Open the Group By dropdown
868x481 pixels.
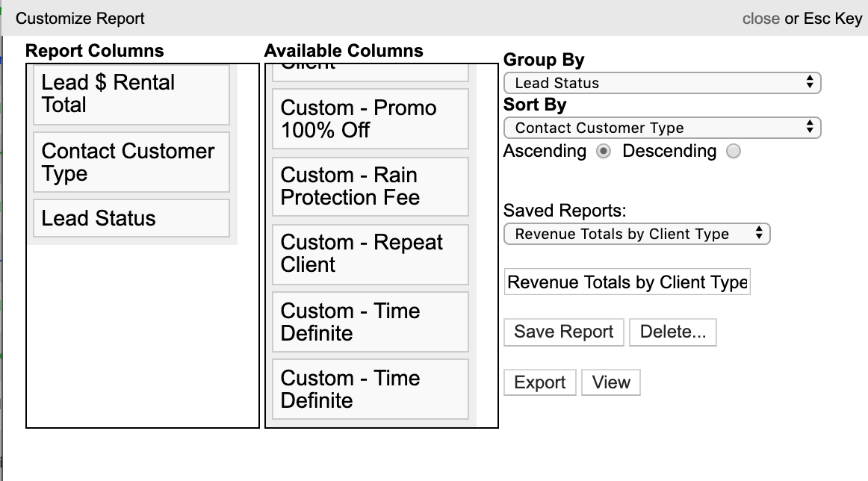pyautogui.click(x=662, y=83)
